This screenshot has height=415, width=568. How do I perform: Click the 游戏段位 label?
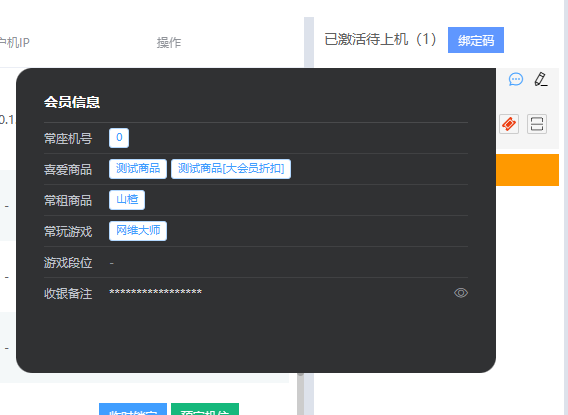click(68, 263)
